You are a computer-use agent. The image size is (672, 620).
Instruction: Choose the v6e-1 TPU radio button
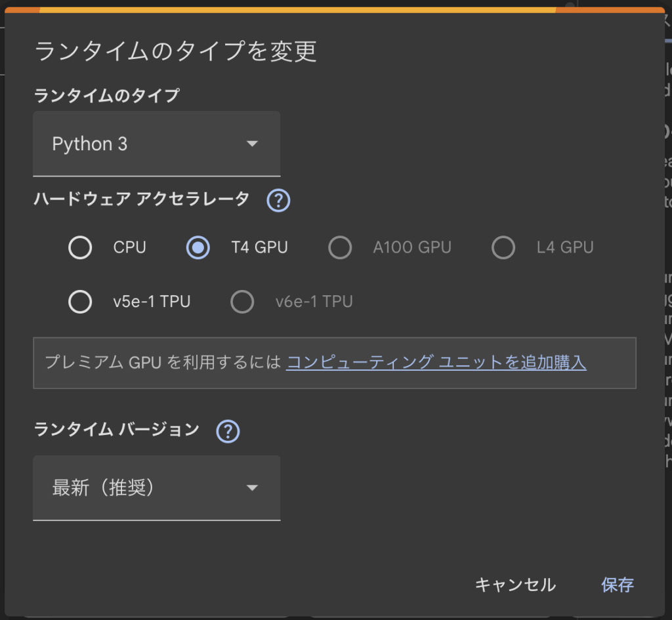pyautogui.click(x=242, y=302)
